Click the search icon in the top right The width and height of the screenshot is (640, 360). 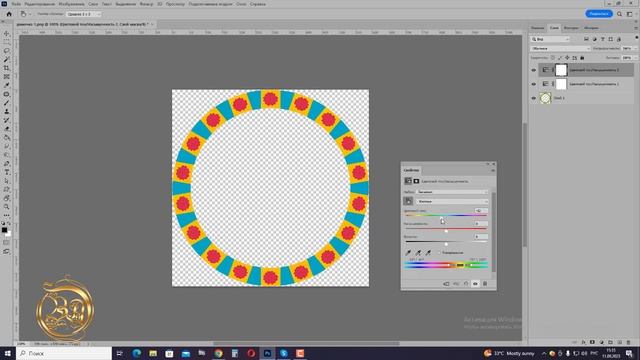click(x=619, y=14)
